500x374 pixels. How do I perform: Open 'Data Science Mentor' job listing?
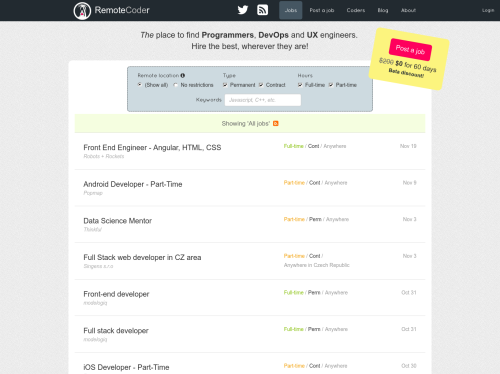click(117, 221)
